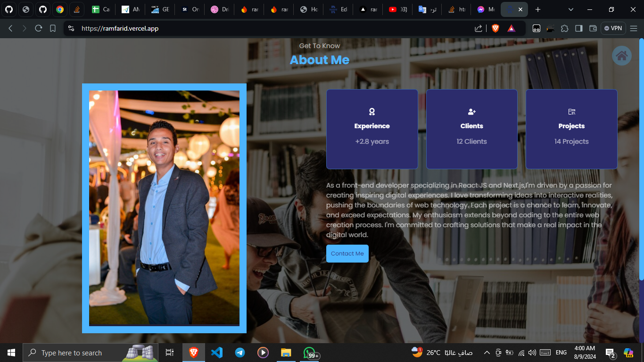Click the Projects folder icon
The height and width of the screenshot is (362, 644).
coord(572,112)
